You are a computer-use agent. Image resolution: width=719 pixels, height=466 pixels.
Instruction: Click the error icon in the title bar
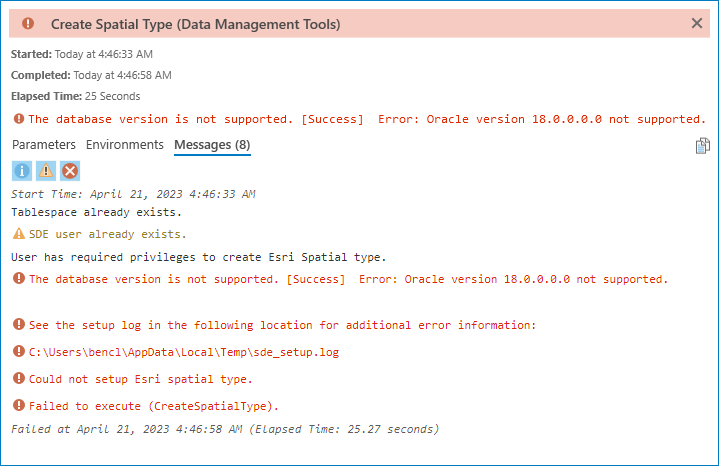tap(28, 23)
